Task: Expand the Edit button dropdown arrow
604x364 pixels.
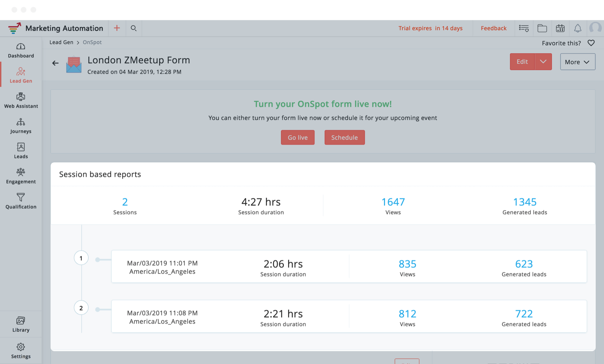Action: [543, 62]
